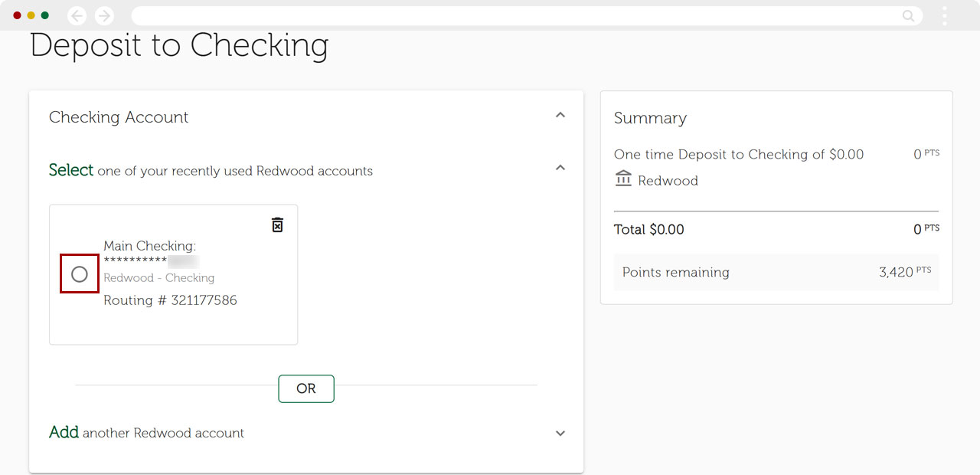Focus the browser address bar
This screenshot has width=980, height=475.
(x=513, y=15)
